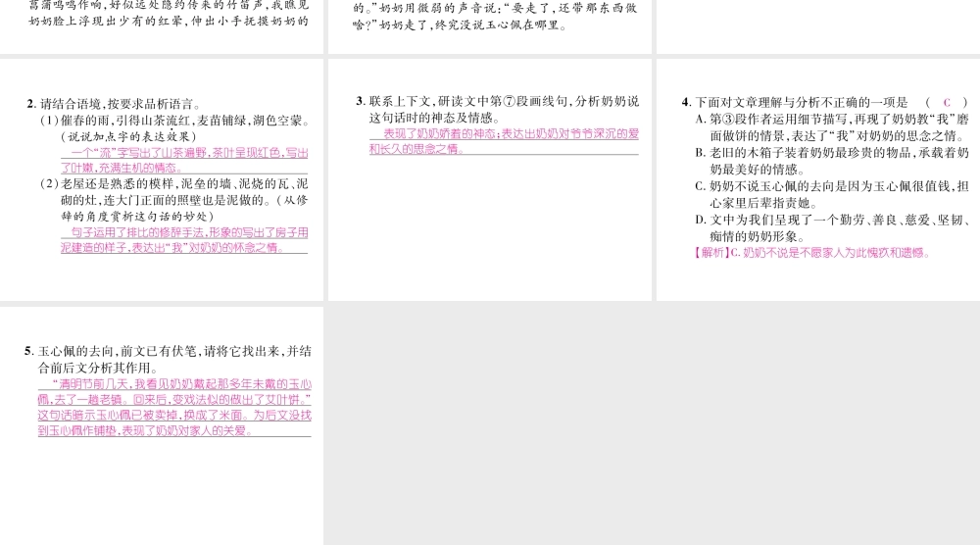Click the question 4 stem '下面对文章理解与分析不正确的一项是'
The height and width of the screenshot is (545, 980).
pyautogui.click(x=802, y=103)
